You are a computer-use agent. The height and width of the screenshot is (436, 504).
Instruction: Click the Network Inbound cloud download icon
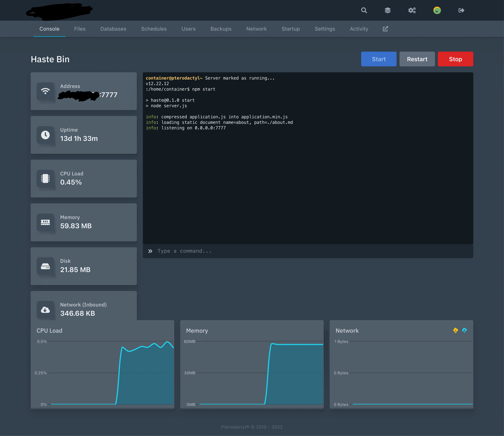pos(45,310)
